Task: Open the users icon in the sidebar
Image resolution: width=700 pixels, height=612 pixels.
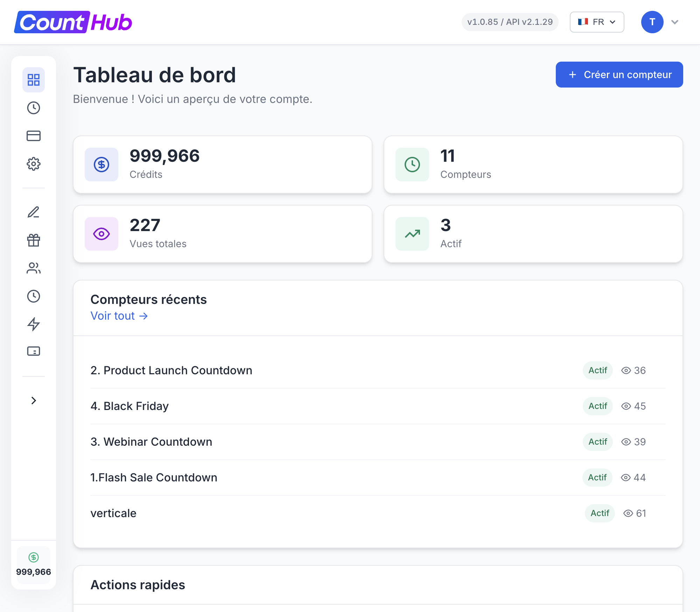Action: point(34,268)
